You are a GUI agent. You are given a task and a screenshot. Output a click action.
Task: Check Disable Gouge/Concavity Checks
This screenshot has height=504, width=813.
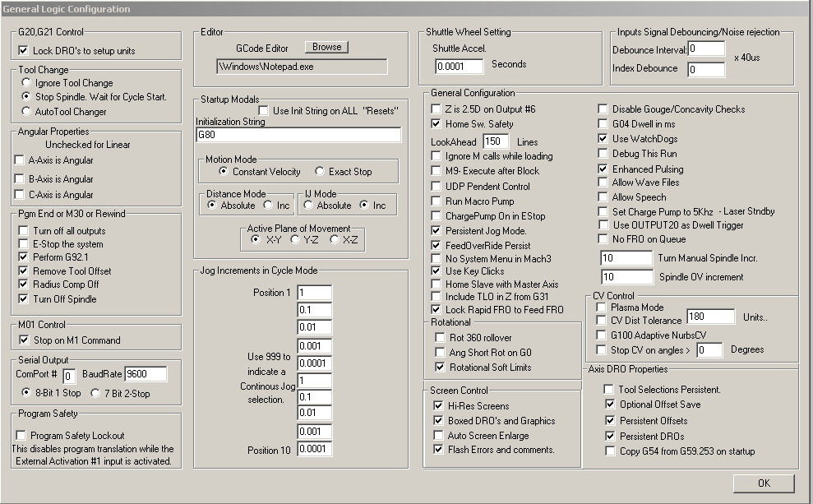point(603,109)
